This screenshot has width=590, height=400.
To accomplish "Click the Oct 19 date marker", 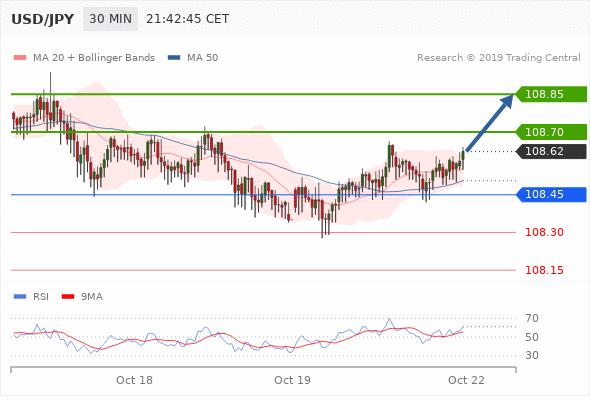I will click(x=292, y=380).
